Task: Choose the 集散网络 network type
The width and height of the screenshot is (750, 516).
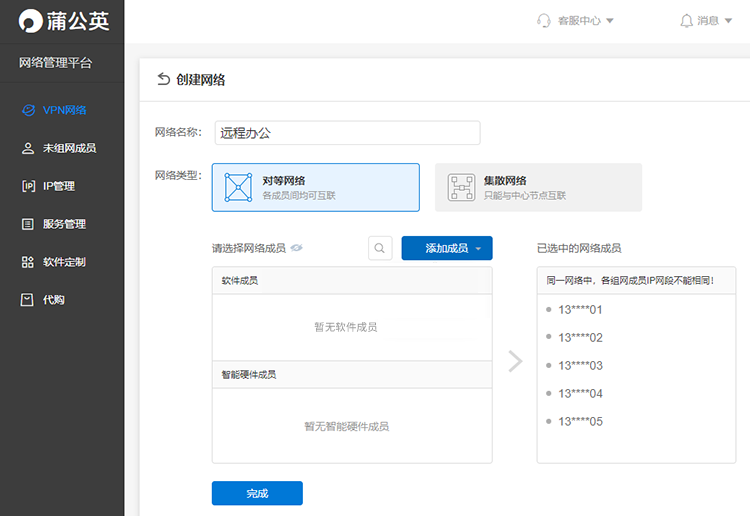Action: pyautogui.click(x=538, y=187)
